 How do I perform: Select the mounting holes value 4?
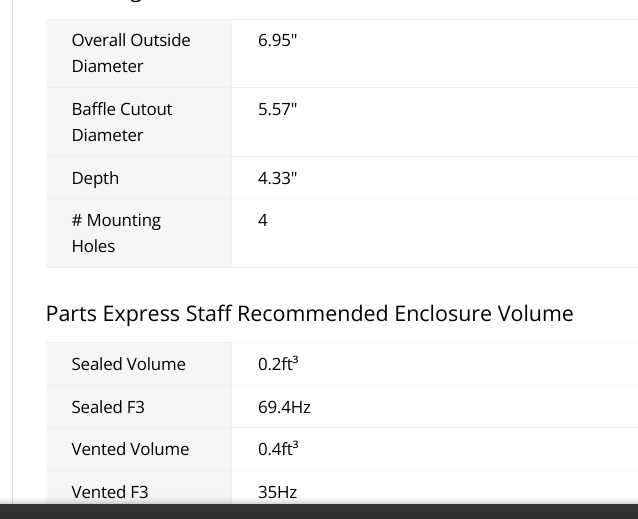(262, 220)
